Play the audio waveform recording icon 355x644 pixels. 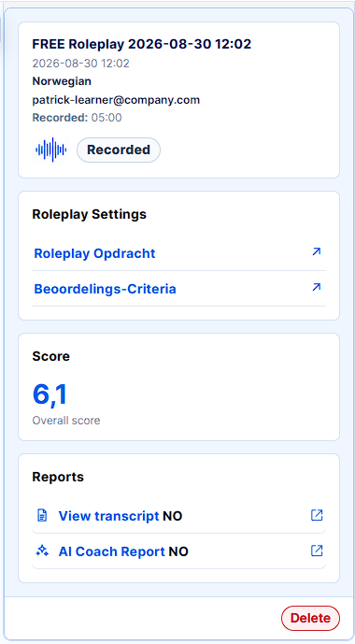[50, 150]
